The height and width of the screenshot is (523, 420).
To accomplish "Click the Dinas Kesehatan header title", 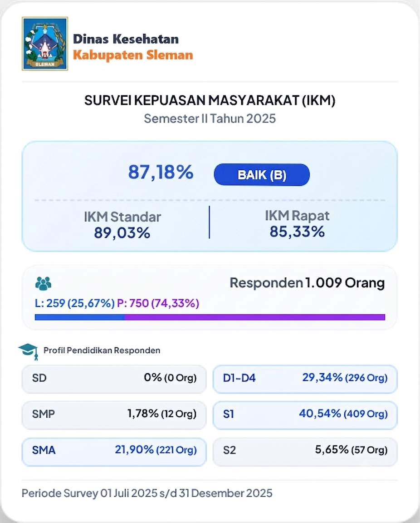I will 126,39.
